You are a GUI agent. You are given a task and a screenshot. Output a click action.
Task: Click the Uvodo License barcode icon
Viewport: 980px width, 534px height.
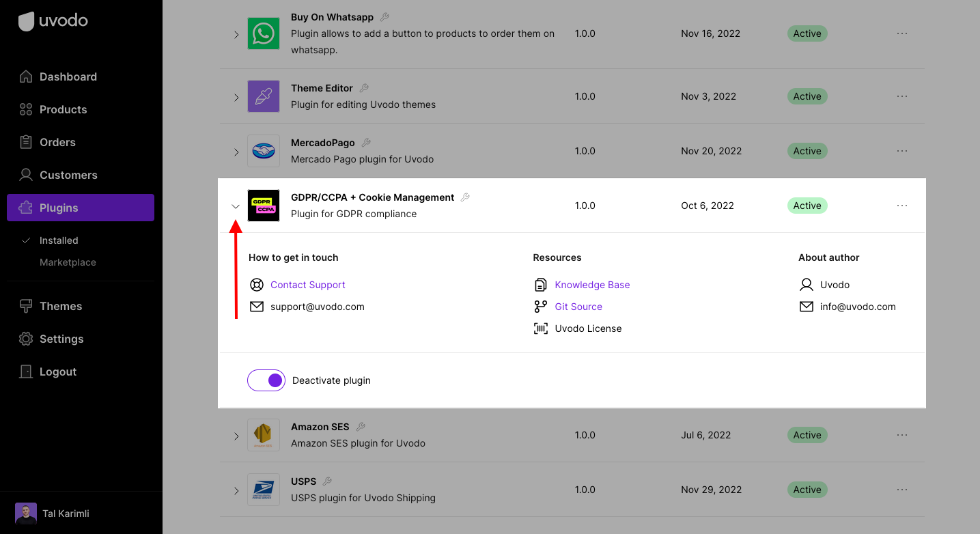pyautogui.click(x=541, y=328)
